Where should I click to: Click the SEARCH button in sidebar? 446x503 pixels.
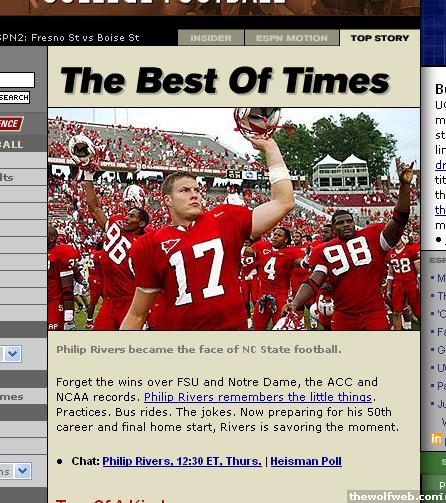coord(14,97)
